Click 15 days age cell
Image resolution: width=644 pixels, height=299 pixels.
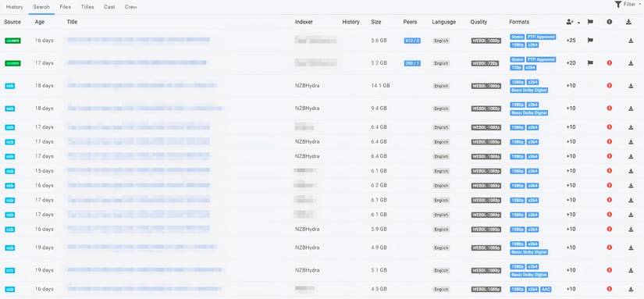(44, 171)
